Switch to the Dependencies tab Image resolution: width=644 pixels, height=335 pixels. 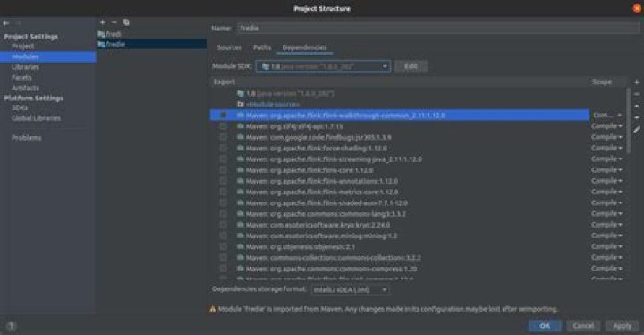tap(304, 47)
